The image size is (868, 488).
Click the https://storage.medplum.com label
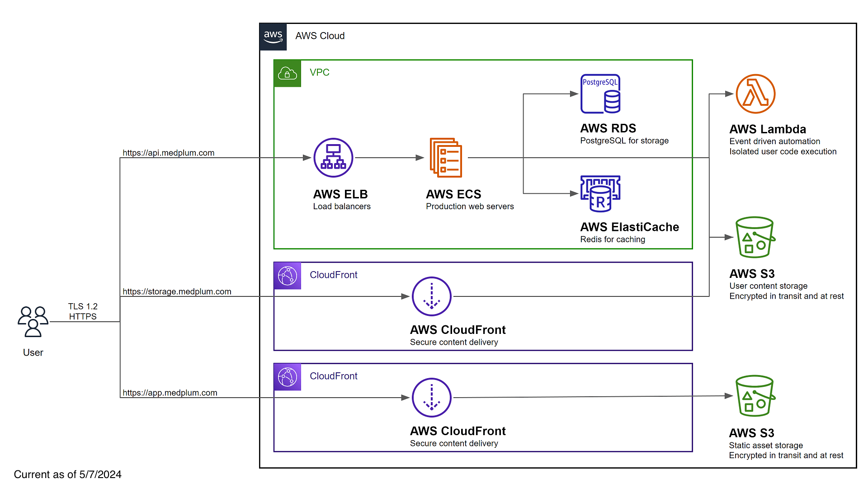(x=177, y=291)
